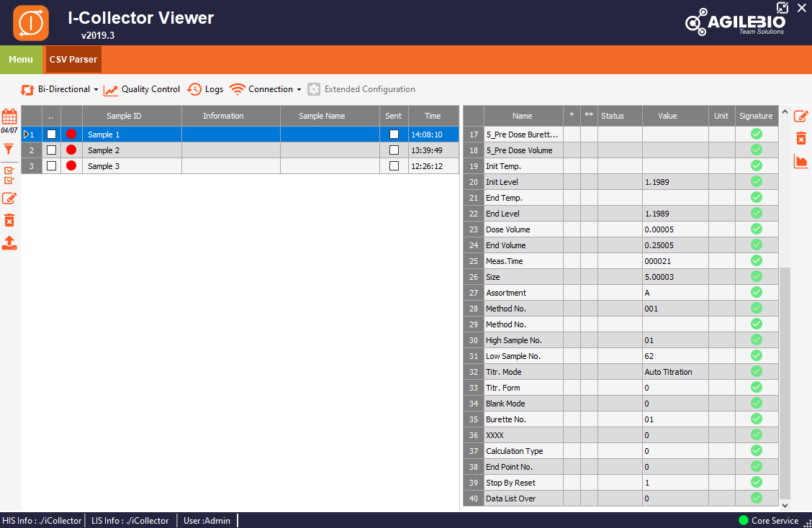
Task: Open the Logs history view
Action: tap(205, 89)
